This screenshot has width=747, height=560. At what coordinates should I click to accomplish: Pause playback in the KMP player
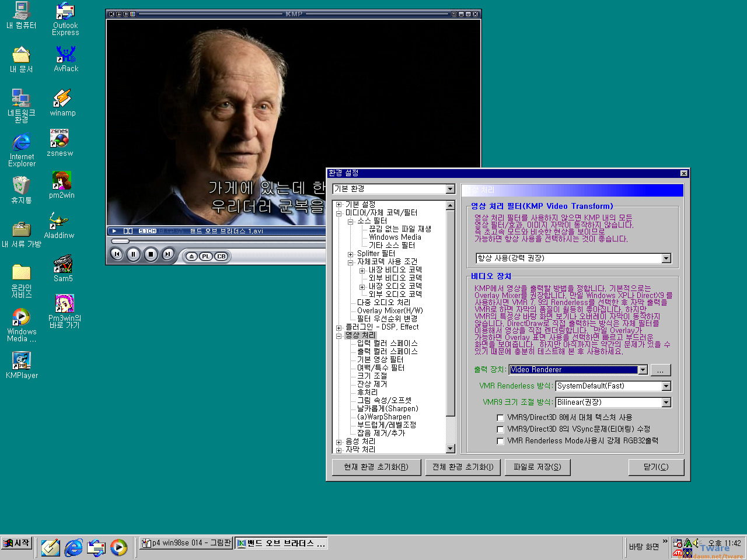click(x=134, y=254)
